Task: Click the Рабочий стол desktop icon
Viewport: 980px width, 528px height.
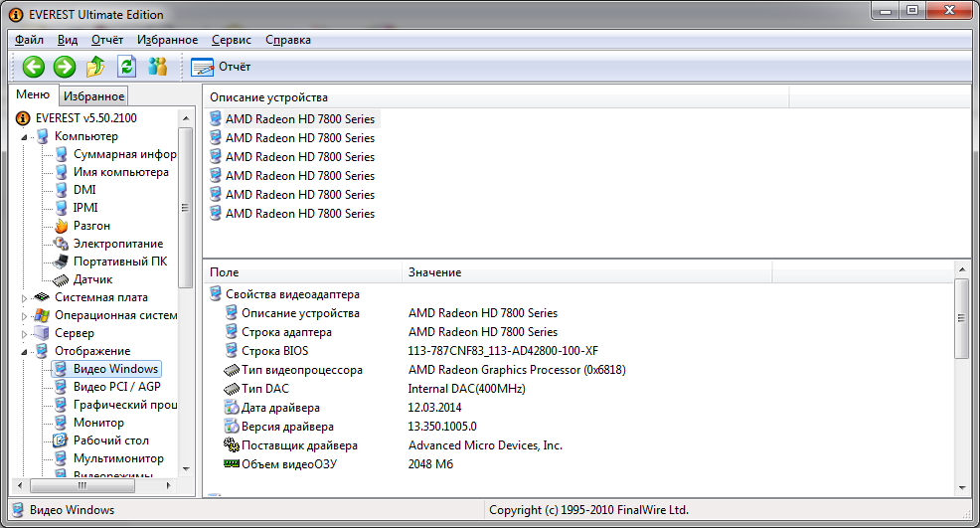Action: click(x=61, y=440)
